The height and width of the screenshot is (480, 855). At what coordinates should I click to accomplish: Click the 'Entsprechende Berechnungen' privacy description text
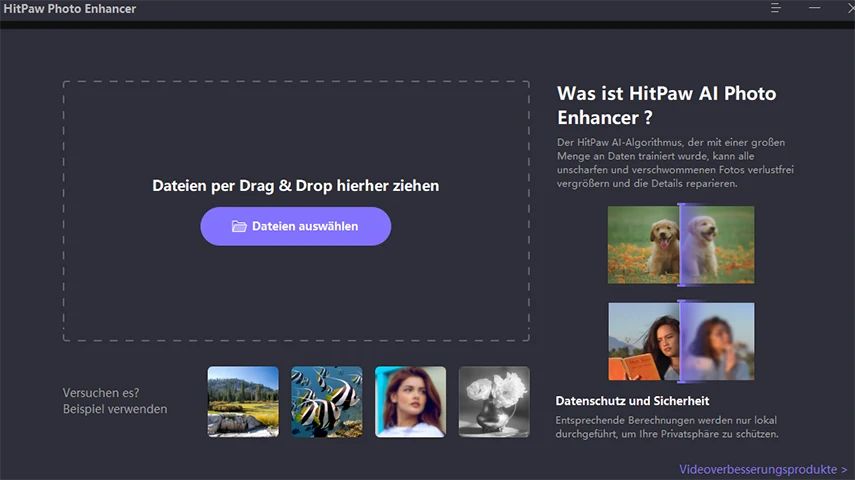(667, 427)
